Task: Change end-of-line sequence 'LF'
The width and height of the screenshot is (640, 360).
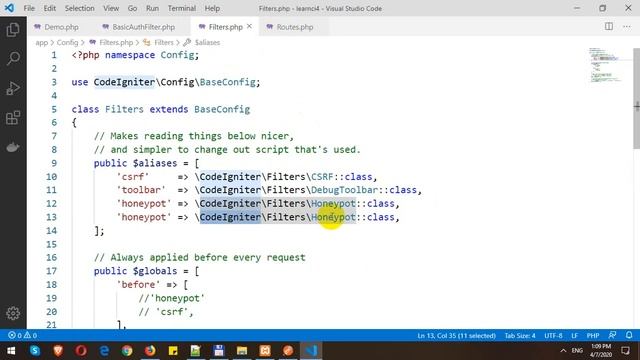Action: (x=574, y=336)
